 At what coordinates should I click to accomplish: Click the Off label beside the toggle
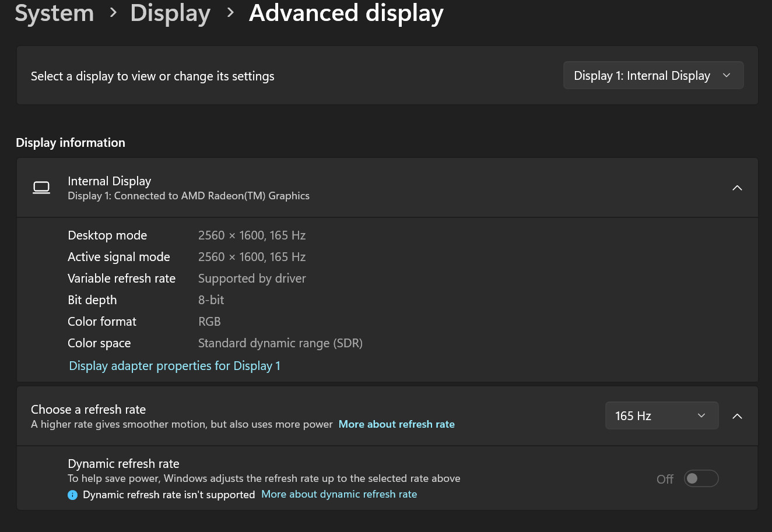[x=665, y=479]
